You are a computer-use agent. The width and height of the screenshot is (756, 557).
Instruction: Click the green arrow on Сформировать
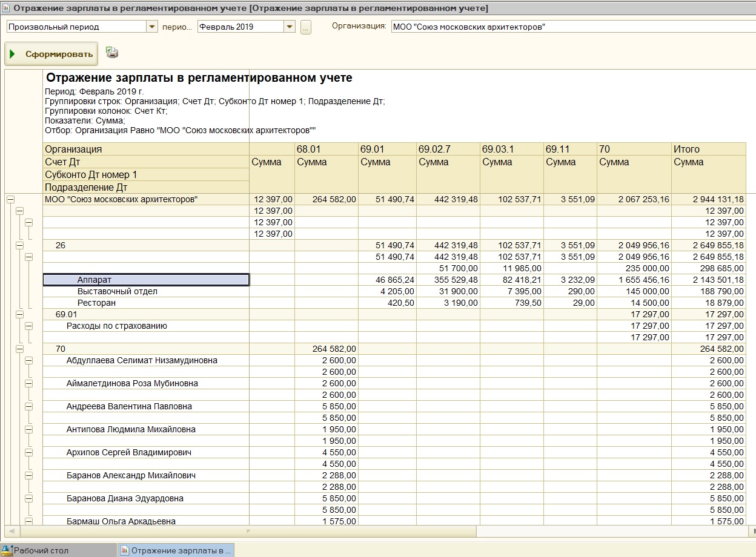click(13, 54)
